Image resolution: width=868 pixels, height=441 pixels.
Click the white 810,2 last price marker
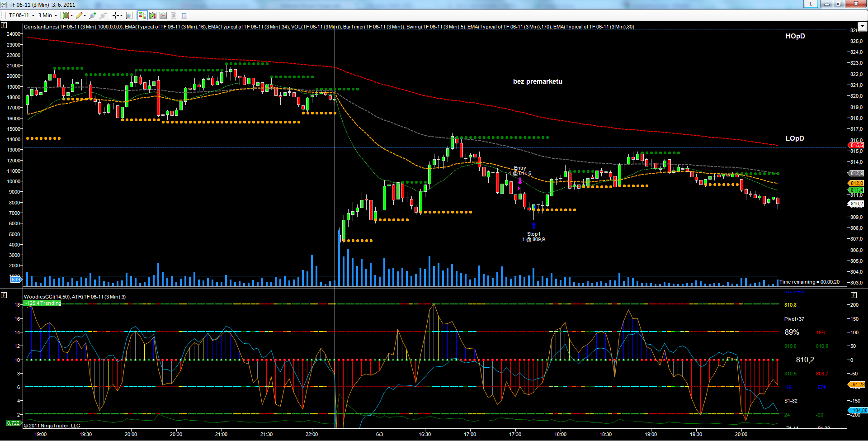click(x=856, y=204)
